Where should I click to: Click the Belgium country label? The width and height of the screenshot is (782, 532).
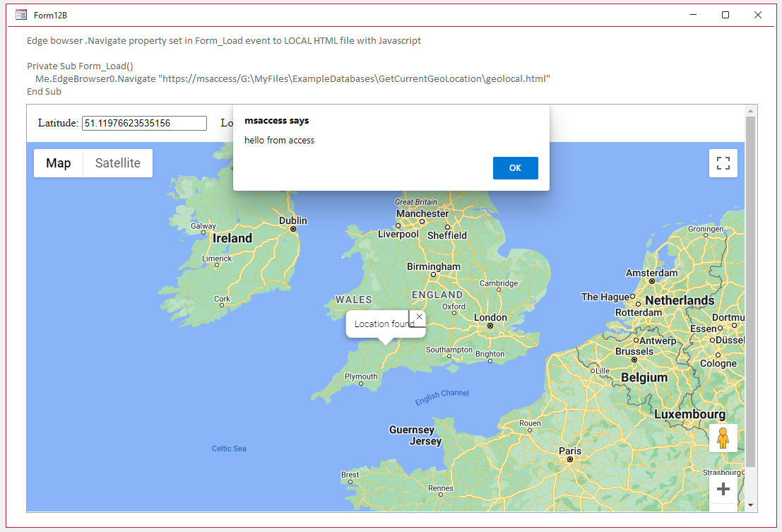pos(644,377)
